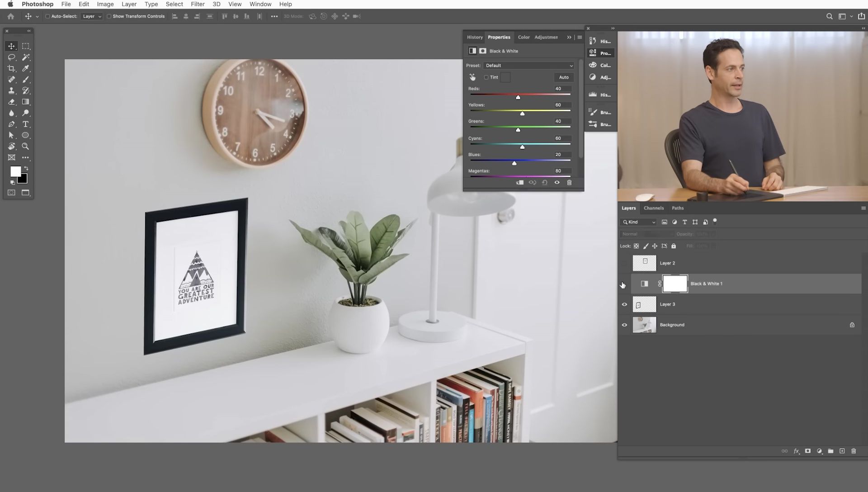Add layer style fx icon

797,451
